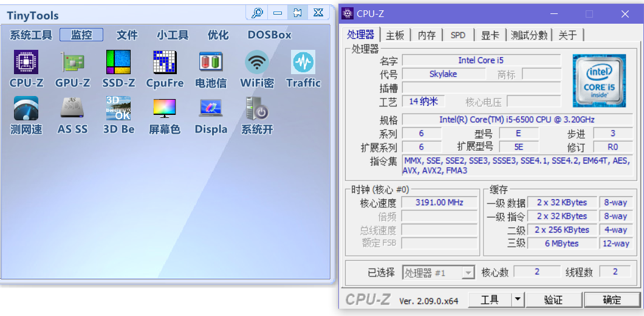The height and width of the screenshot is (316, 644).
Task: Click the 12-way L3 associativity value
Action: click(615, 243)
